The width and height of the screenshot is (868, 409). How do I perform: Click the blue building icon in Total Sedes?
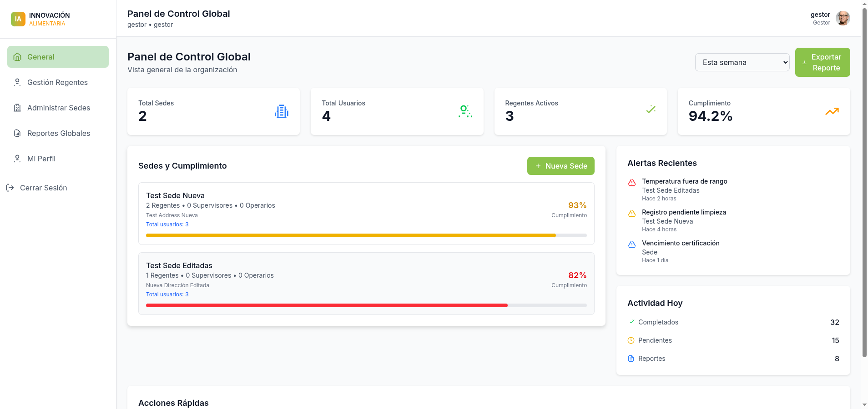[x=282, y=111]
